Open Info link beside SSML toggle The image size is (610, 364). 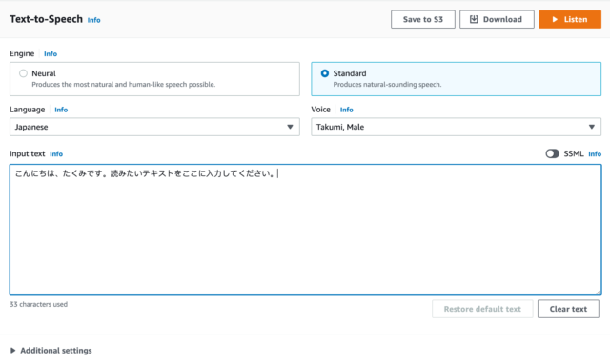(x=595, y=154)
